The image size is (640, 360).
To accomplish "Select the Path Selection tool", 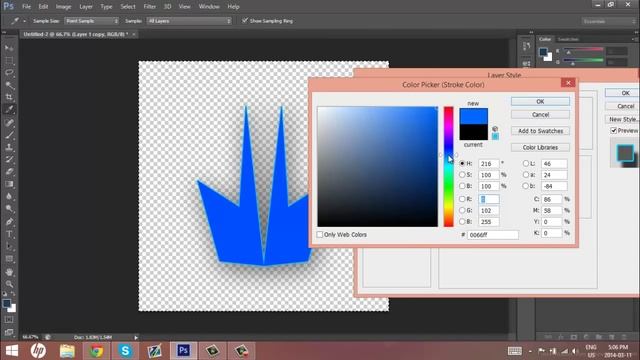I will (9, 247).
